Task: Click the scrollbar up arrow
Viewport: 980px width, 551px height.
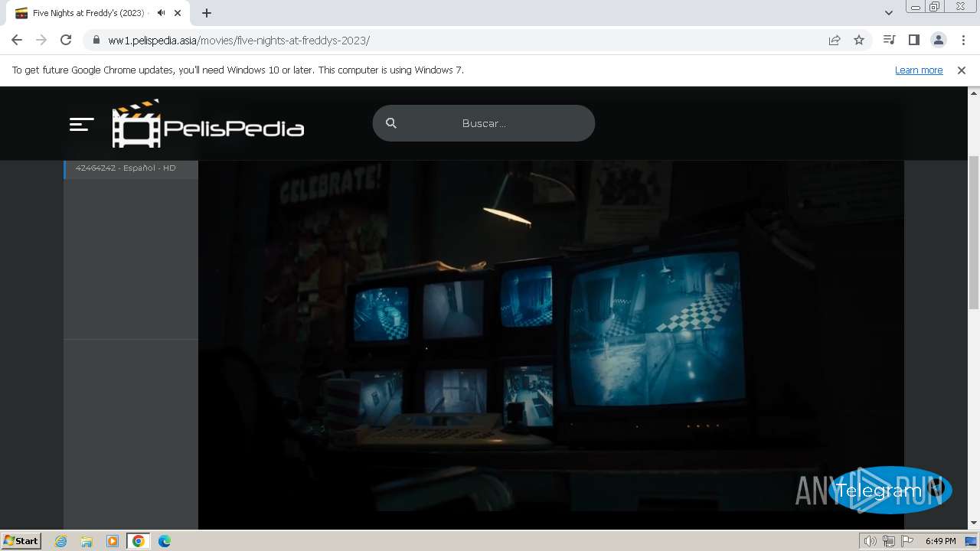Action: click(974, 93)
